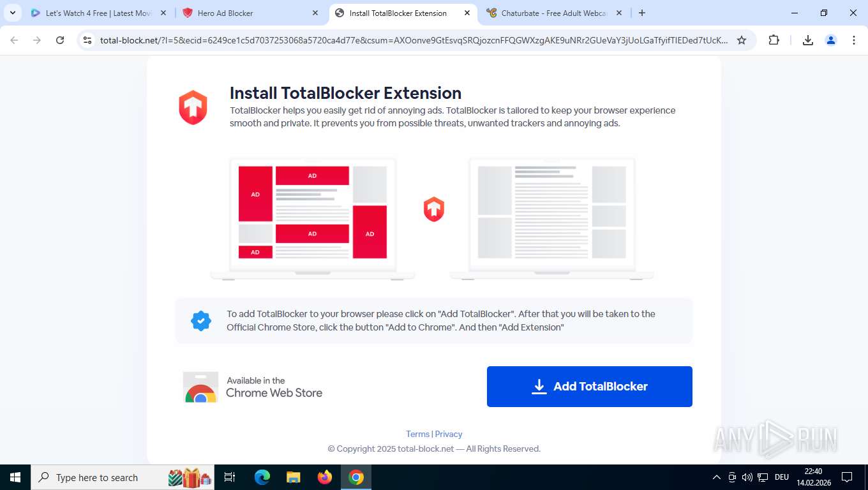This screenshot has width=868, height=490.
Task: Open Chrome downloads panel
Action: [x=808, y=40]
